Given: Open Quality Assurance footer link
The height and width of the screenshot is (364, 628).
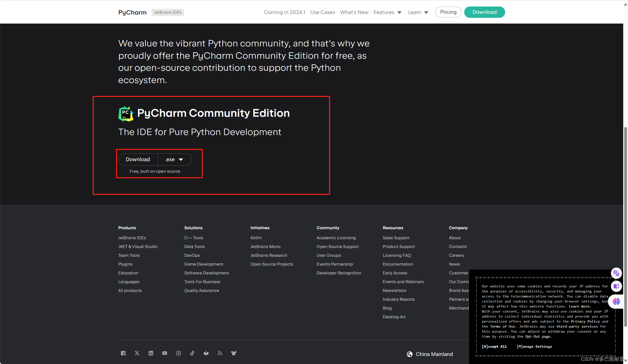Looking at the screenshot, I should click(202, 290).
